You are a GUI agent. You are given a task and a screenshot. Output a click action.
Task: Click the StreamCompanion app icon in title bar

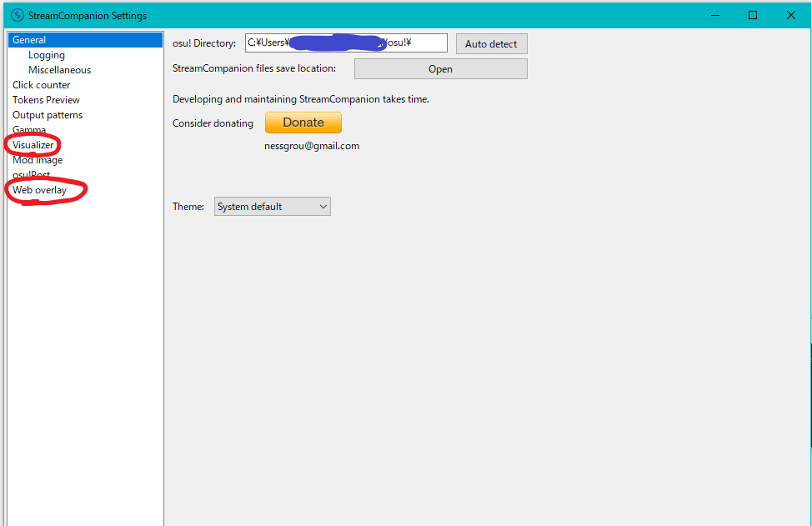point(17,16)
